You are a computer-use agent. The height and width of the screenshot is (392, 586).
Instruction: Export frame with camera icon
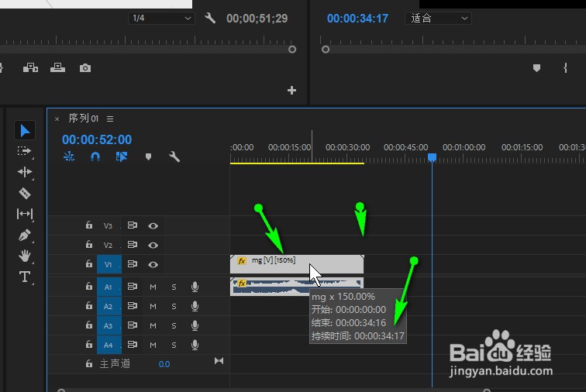tap(85, 68)
